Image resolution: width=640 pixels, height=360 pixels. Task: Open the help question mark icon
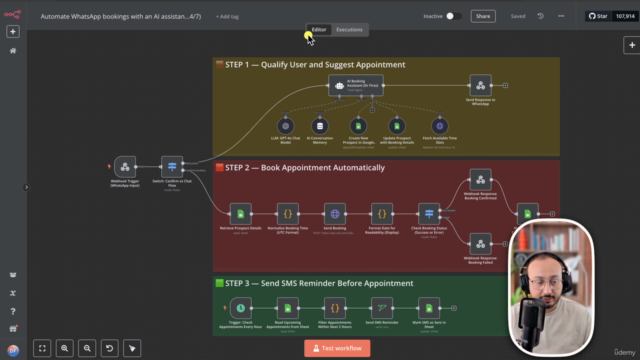(13, 311)
